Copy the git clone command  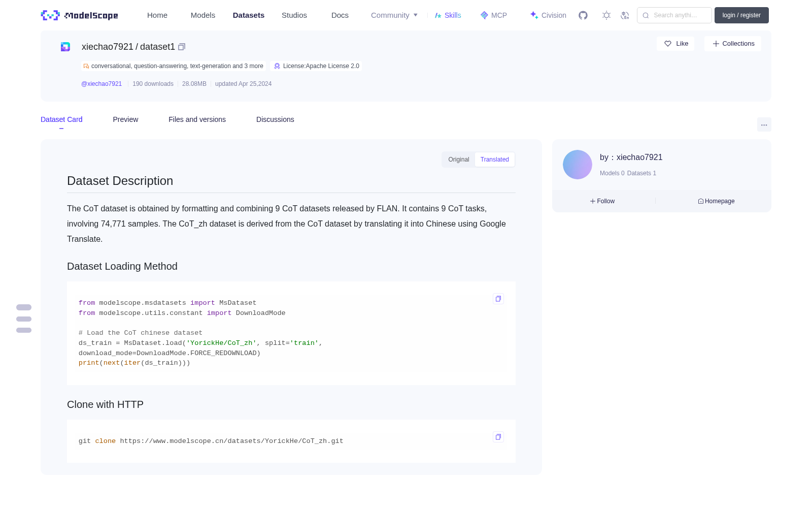(x=498, y=437)
